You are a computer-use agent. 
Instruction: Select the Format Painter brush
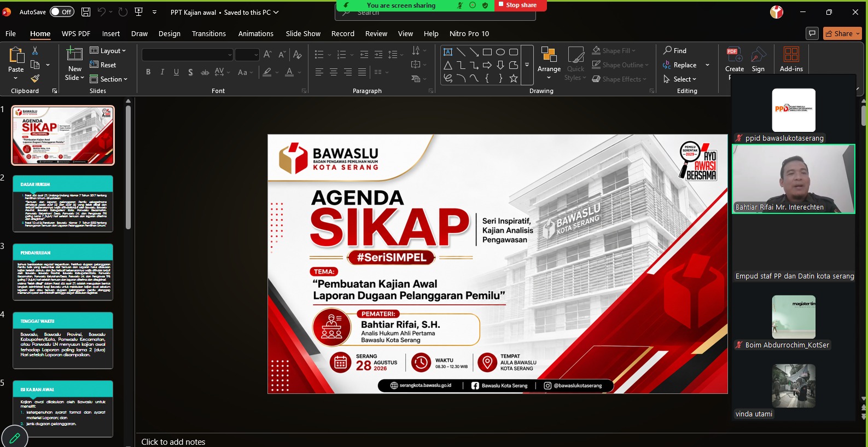35,78
